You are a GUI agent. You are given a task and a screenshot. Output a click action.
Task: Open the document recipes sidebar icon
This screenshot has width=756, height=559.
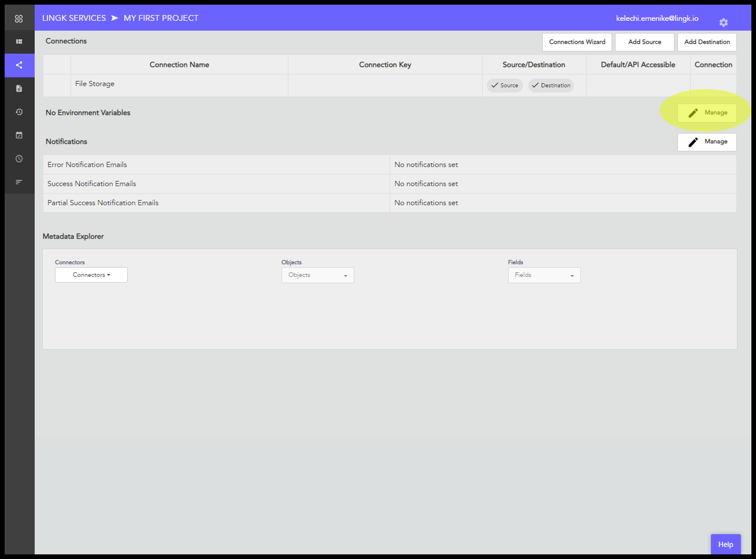19,88
